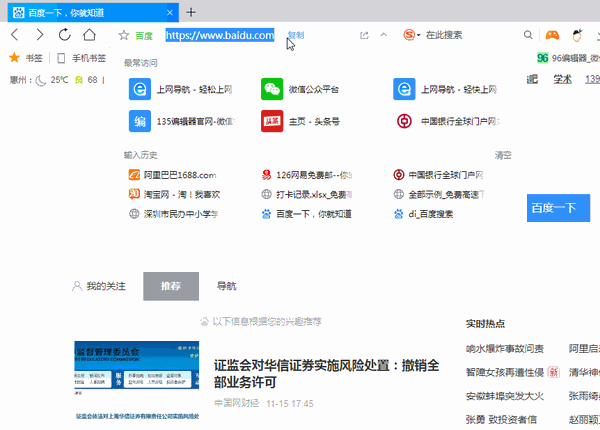
Task: Select 百度一下，你就知道 history entry
Action: [x=307, y=214]
